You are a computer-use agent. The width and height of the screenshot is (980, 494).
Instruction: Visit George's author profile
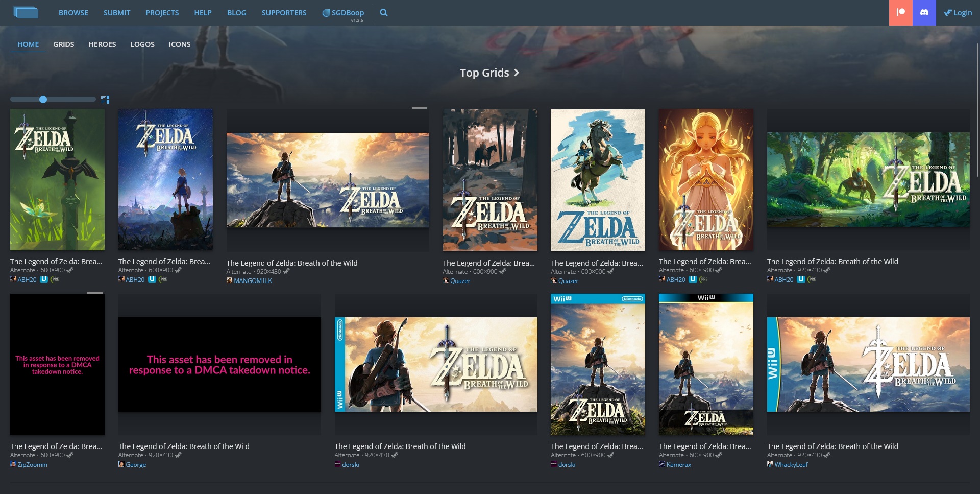[136, 464]
